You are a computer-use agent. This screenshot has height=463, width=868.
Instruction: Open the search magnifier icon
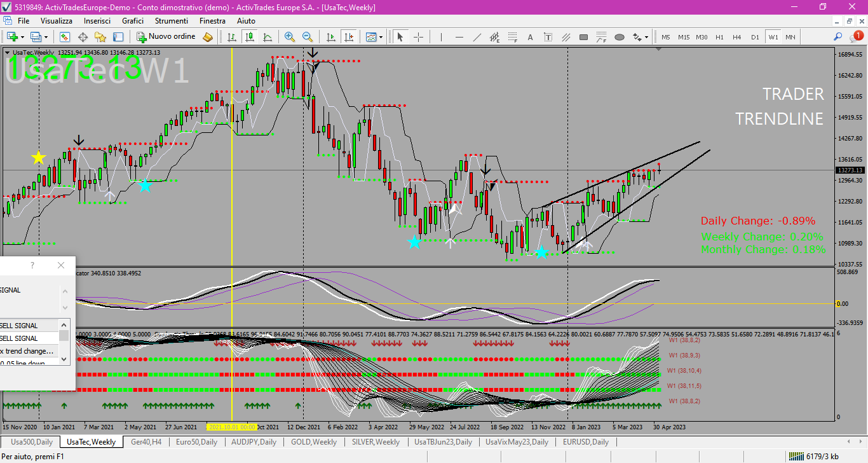(838, 37)
